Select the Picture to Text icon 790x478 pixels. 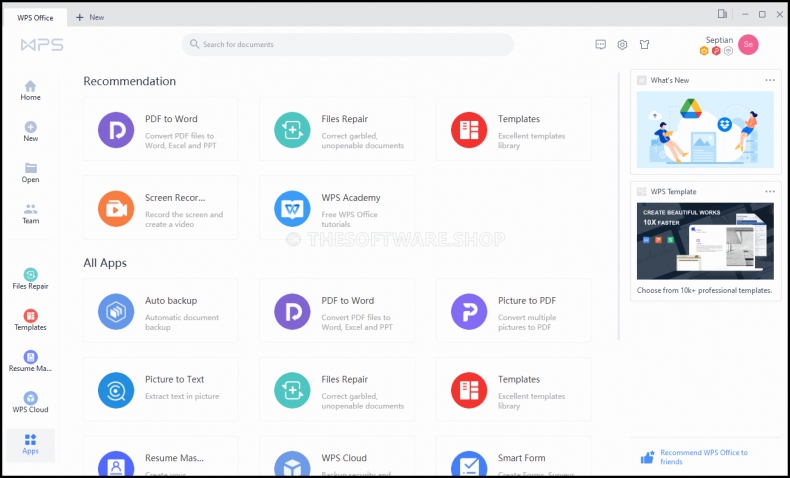tap(116, 390)
